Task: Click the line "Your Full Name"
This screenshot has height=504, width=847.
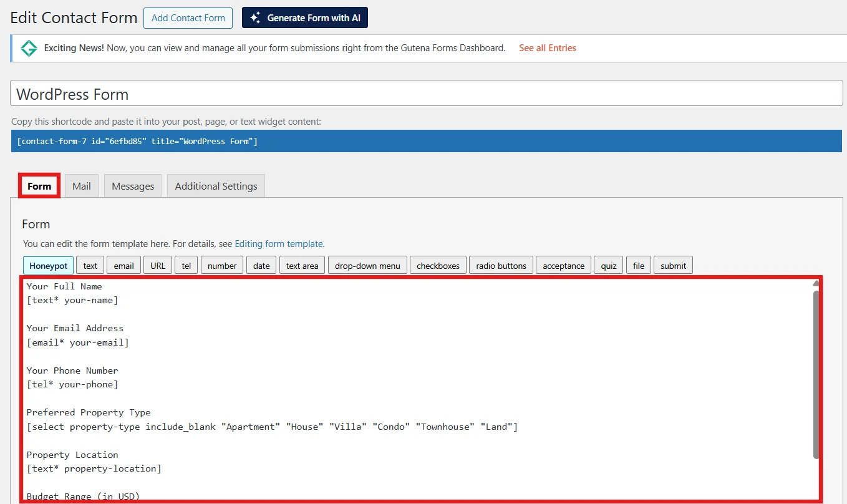Action: pyautogui.click(x=64, y=286)
